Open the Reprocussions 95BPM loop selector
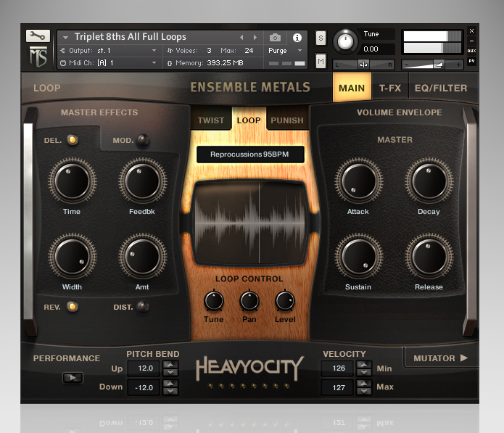The height and width of the screenshot is (433, 504). pos(250,154)
